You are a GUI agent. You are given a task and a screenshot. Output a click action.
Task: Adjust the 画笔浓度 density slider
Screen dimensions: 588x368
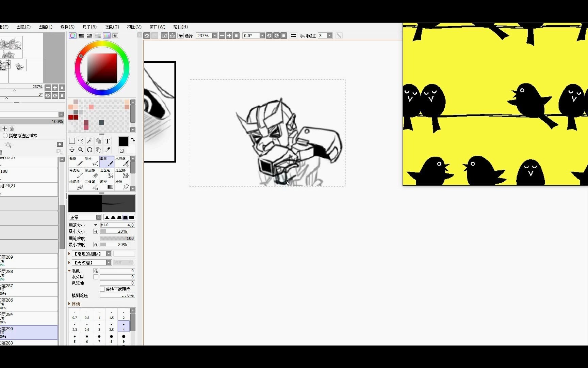[x=117, y=238]
